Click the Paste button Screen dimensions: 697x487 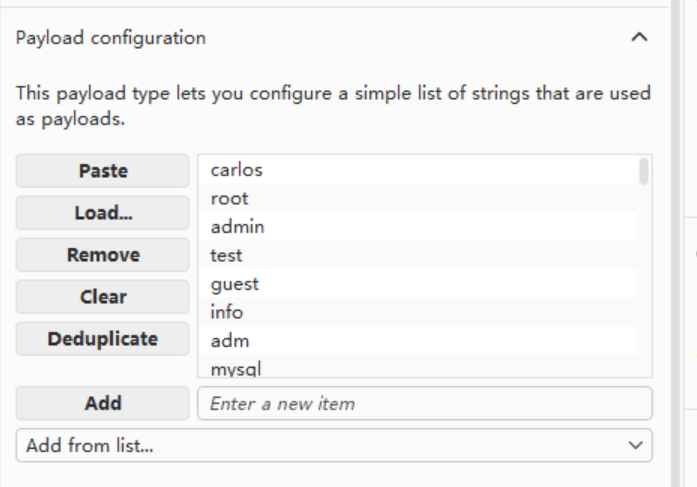point(102,171)
